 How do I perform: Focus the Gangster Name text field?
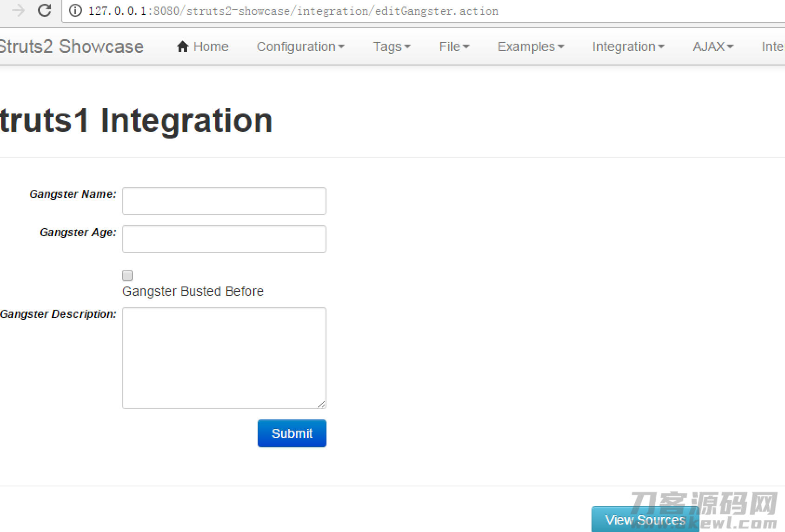[224, 201]
